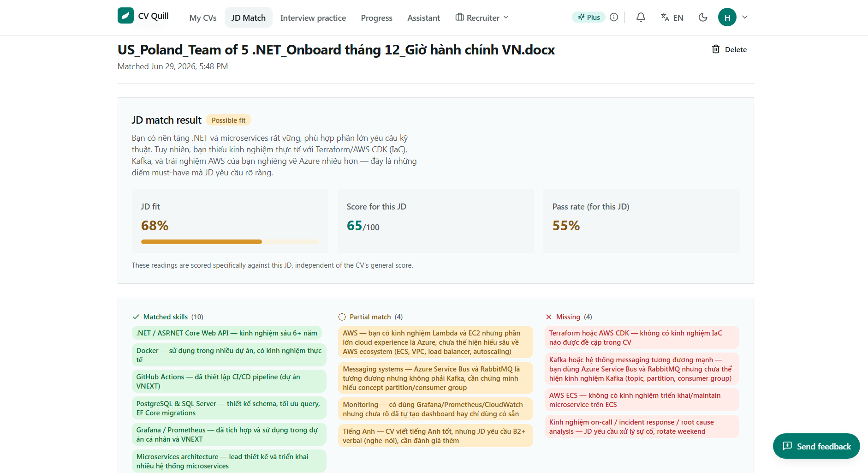
Task: Click the JD fit progress bar
Action: click(230, 242)
